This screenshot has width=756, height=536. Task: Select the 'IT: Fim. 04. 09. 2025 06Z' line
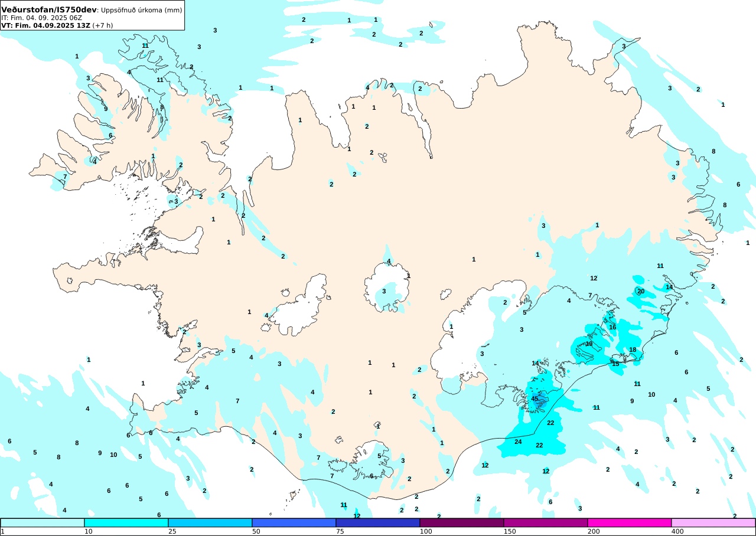coord(41,18)
